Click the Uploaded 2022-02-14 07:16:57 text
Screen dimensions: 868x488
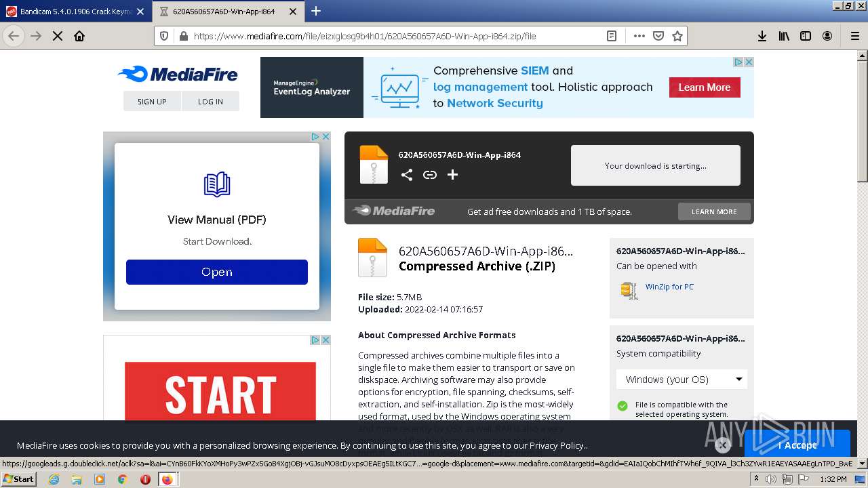tap(420, 309)
